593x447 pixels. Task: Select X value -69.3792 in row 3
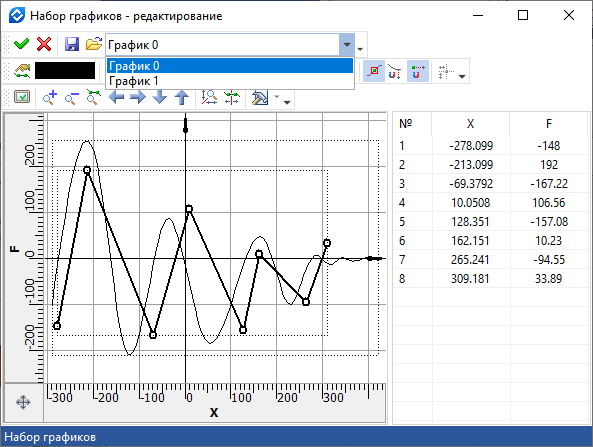(x=471, y=184)
